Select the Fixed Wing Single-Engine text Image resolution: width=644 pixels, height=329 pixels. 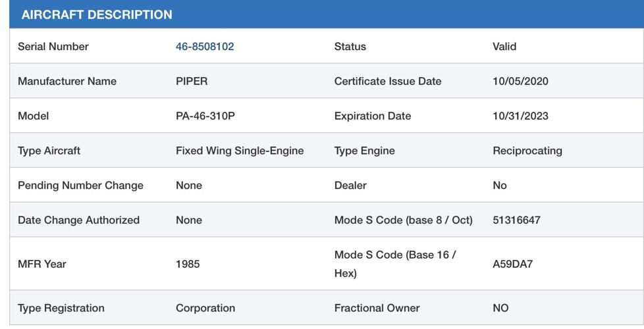tap(240, 151)
